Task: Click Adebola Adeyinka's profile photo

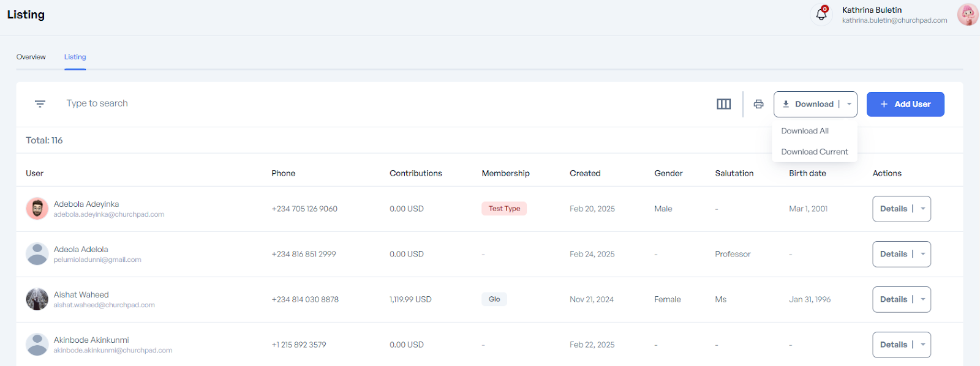Action: pyautogui.click(x=37, y=209)
